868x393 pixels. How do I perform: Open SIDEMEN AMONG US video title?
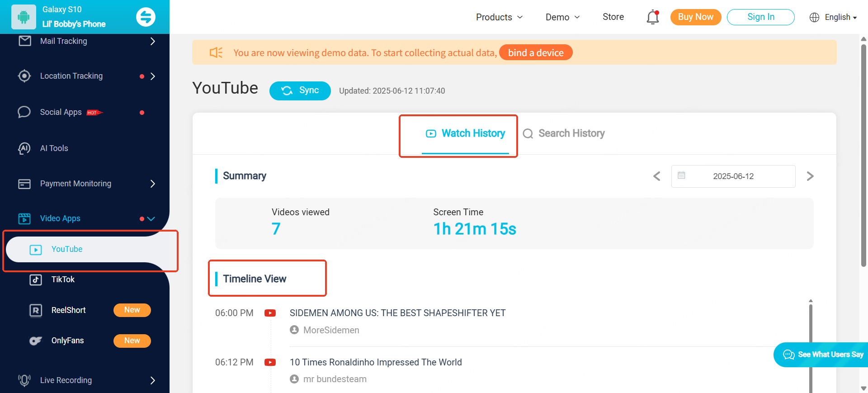pos(398,313)
